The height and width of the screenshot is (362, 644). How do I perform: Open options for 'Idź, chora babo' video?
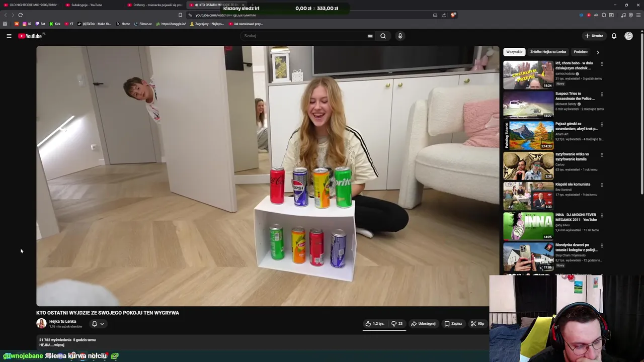point(602,64)
